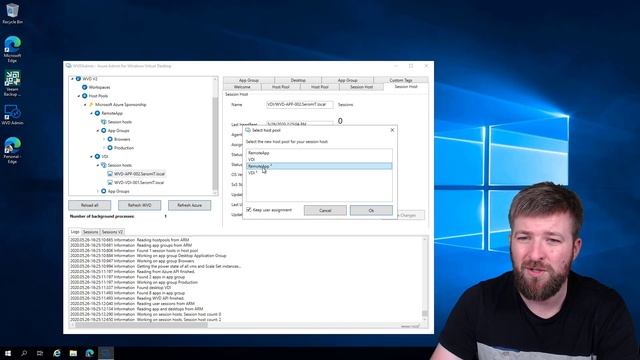This screenshot has height=360, width=640.
Task: Click the VDI host pool icon in tree
Action: 97,156
